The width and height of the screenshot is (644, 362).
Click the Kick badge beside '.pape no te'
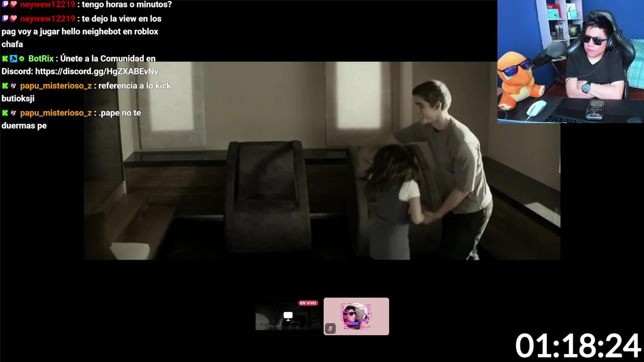click(x=5, y=113)
